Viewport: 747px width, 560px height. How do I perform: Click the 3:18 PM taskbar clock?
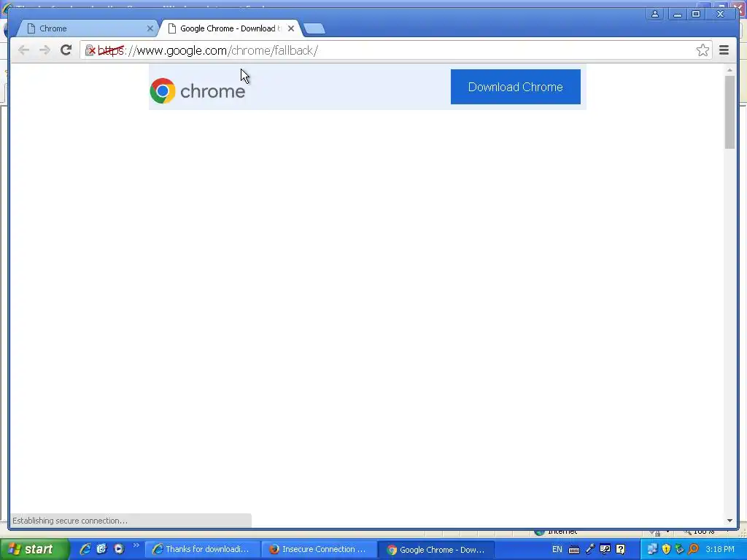pos(720,549)
